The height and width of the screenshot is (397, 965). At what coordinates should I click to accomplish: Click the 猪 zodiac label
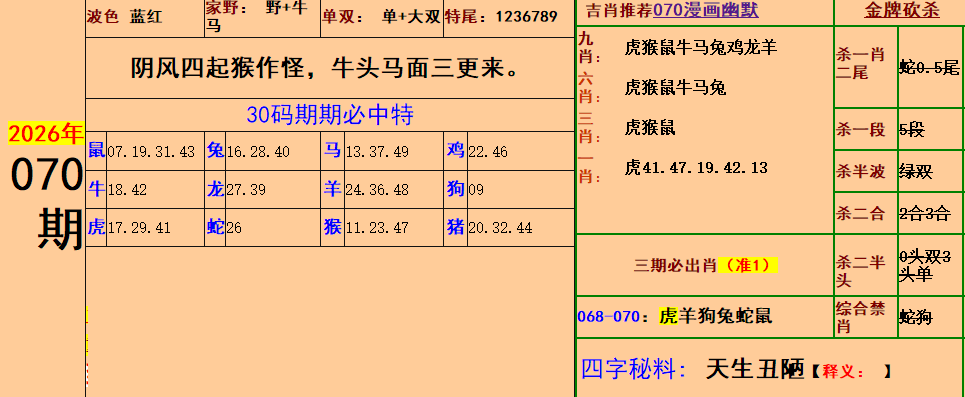(x=455, y=227)
